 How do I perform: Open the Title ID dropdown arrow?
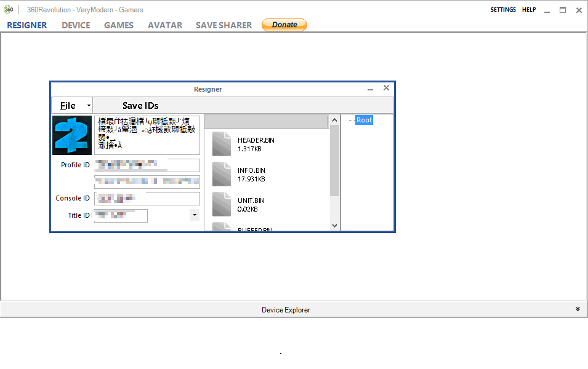[194, 215]
